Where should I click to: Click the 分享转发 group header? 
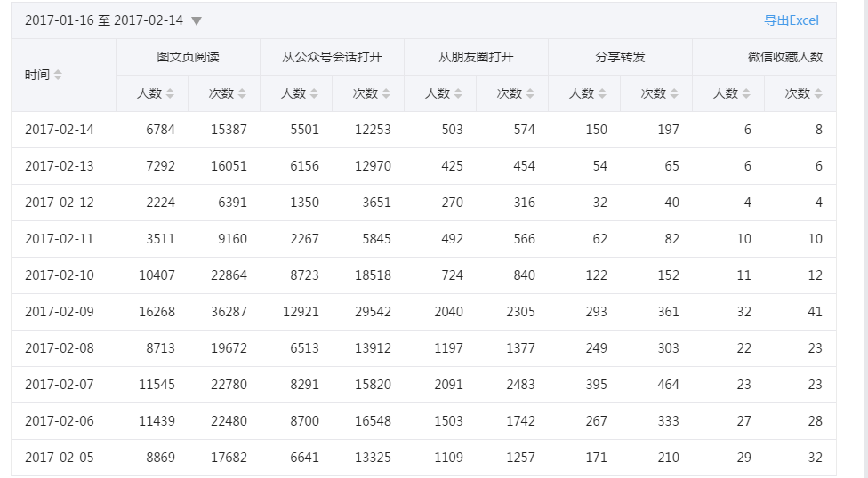pos(620,57)
